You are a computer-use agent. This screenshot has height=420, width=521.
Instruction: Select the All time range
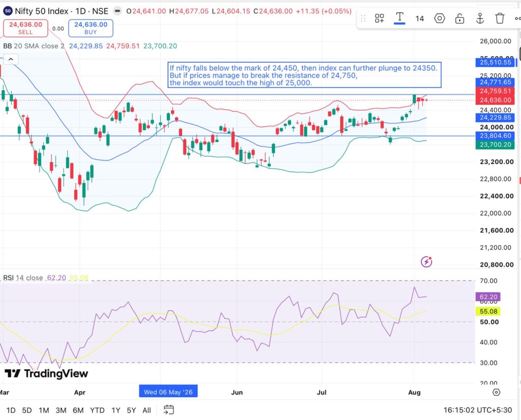147,410
